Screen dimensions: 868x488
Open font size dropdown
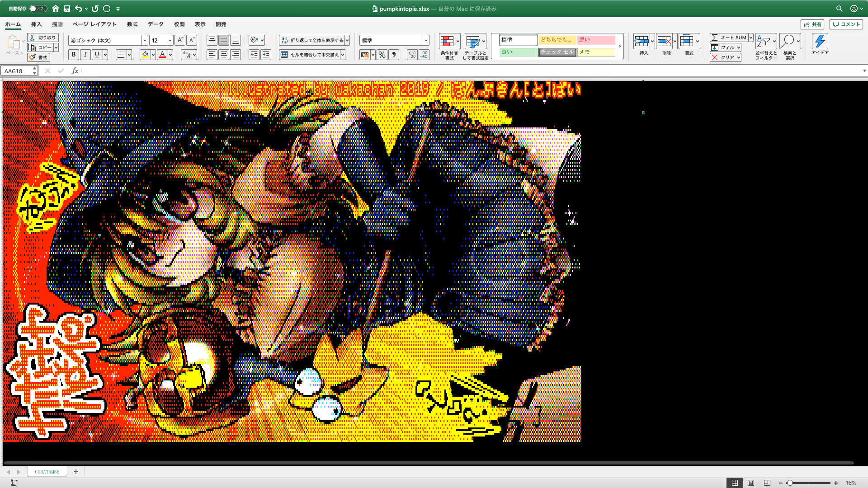pyautogui.click(x=170, y=40)
